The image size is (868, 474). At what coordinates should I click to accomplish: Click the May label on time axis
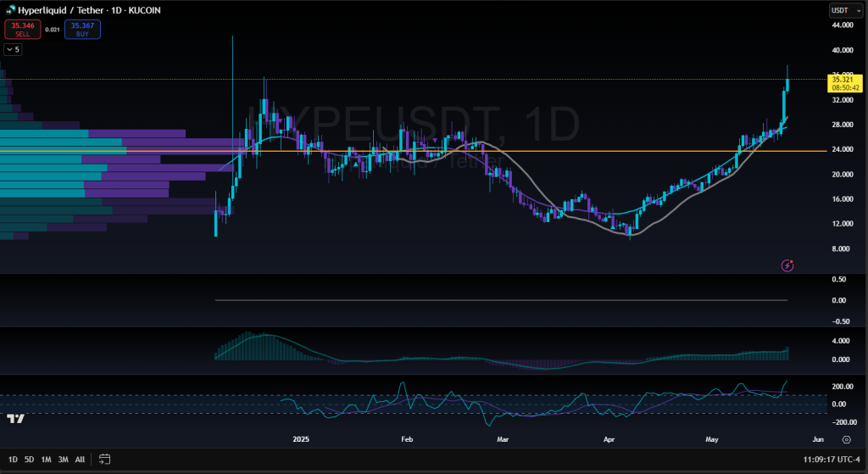click(712, 440)
